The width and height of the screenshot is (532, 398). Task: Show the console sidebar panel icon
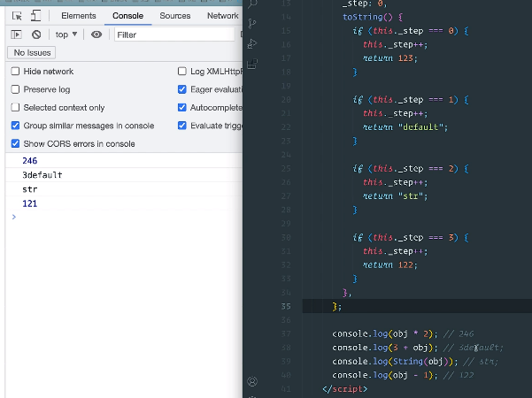click(x=16, y=34)
